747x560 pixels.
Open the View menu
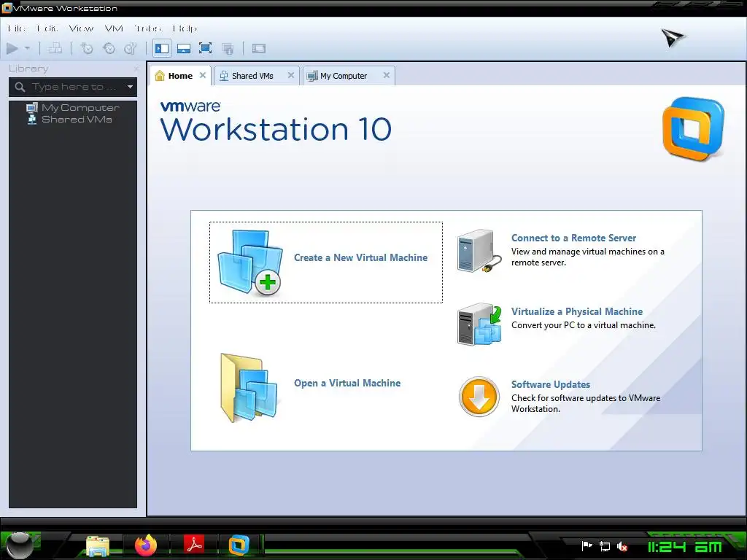tap(81, 28)
